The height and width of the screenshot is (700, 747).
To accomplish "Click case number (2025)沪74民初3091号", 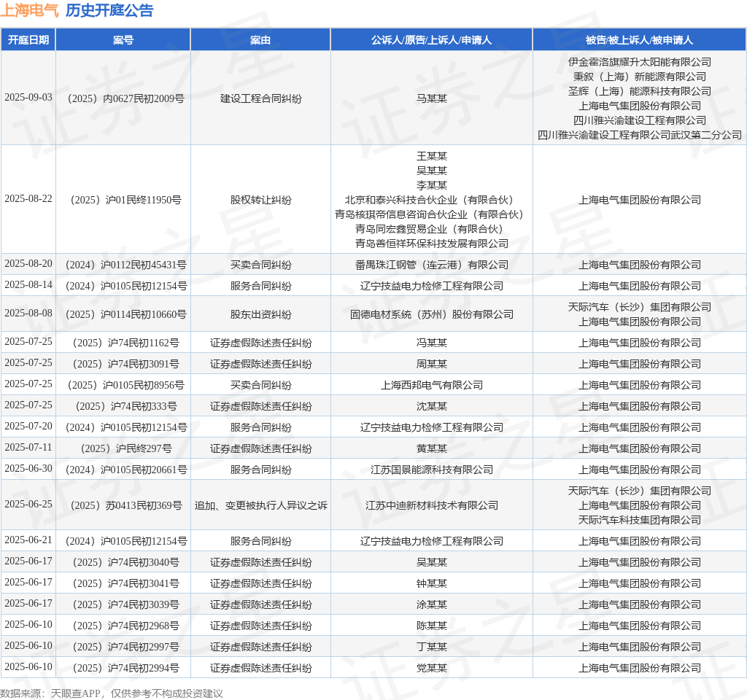I will pyautogui.click(x=123, y=364).
